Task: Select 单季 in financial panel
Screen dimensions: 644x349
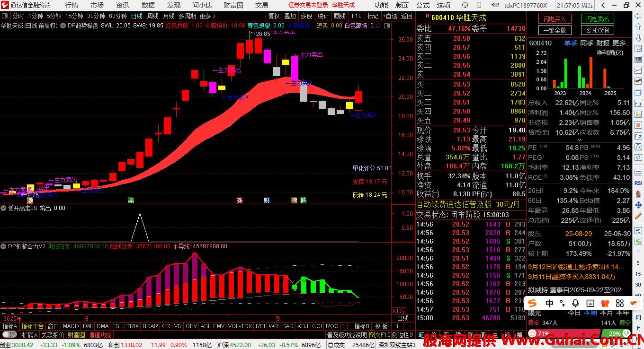Action: pos(571,43)
